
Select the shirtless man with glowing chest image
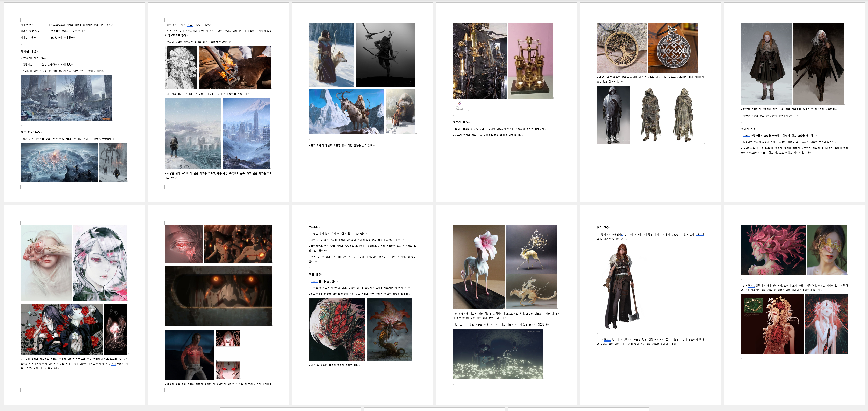[189, 355]
